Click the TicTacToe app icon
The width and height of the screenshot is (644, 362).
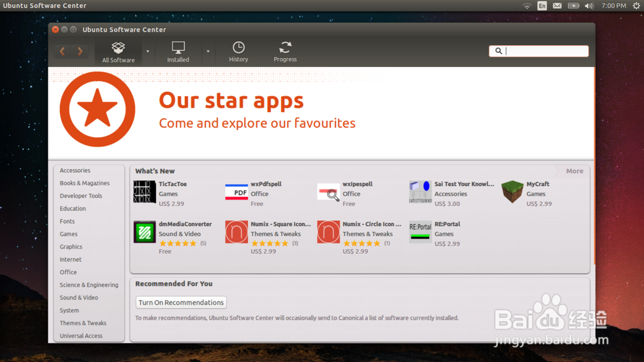click(144, 192)
